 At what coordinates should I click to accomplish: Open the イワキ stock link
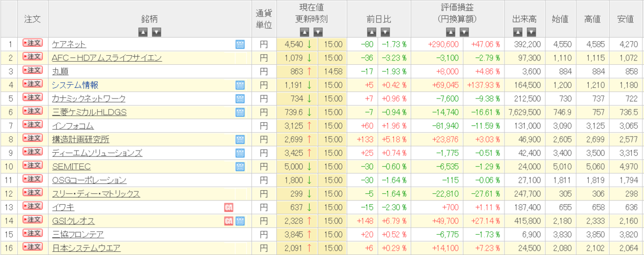click(63, 207)
